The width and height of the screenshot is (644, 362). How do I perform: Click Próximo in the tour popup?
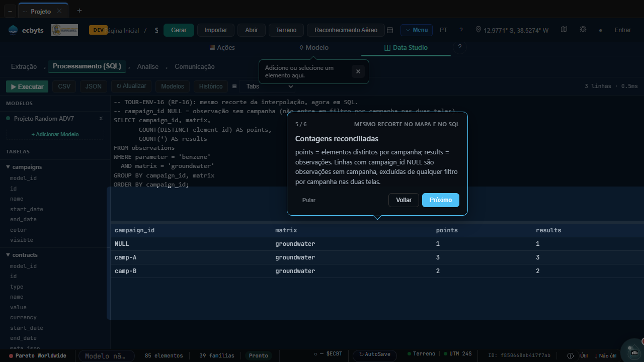[441, 200]
